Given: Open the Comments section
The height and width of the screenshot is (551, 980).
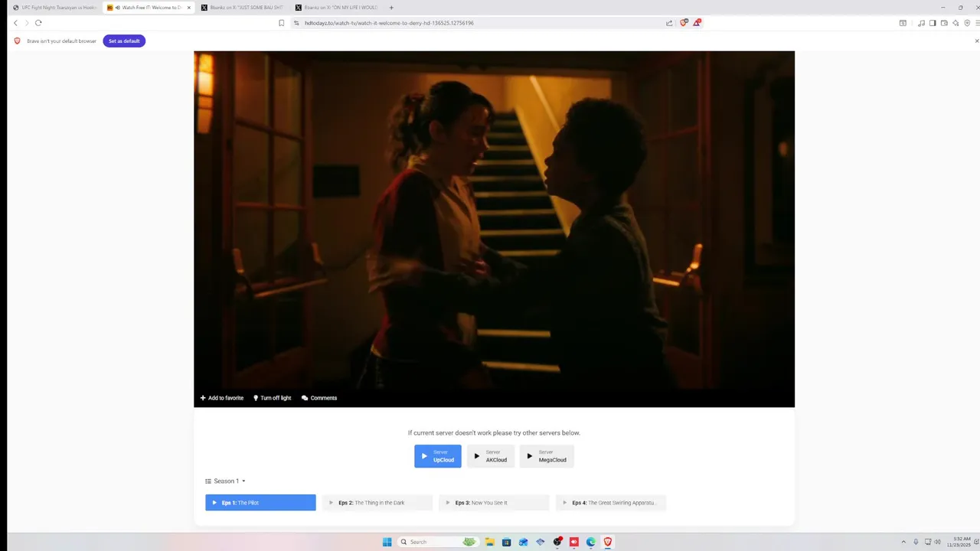Looking at the screenshot, I should tap(319, 398).
